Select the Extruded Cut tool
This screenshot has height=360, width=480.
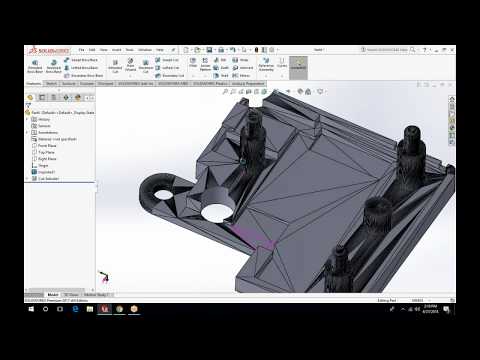click(x=115, y=66)
